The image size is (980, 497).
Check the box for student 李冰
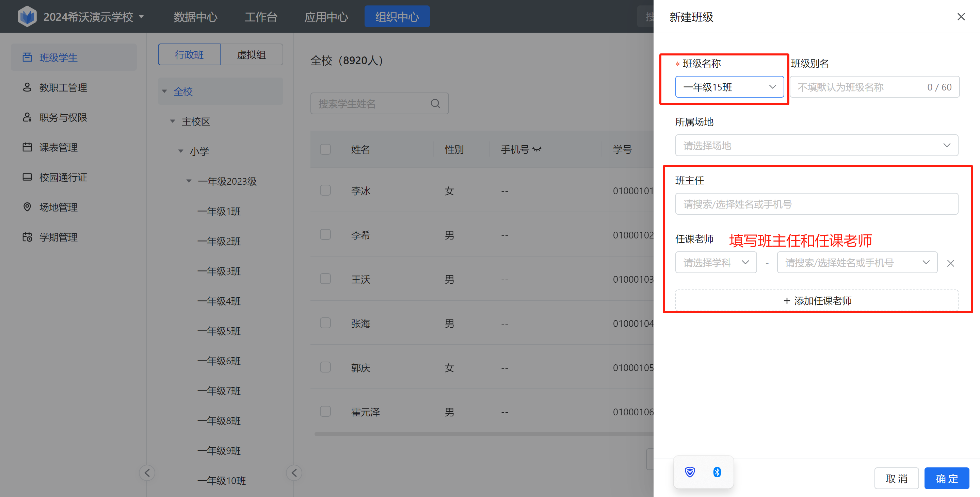[325, 190]
